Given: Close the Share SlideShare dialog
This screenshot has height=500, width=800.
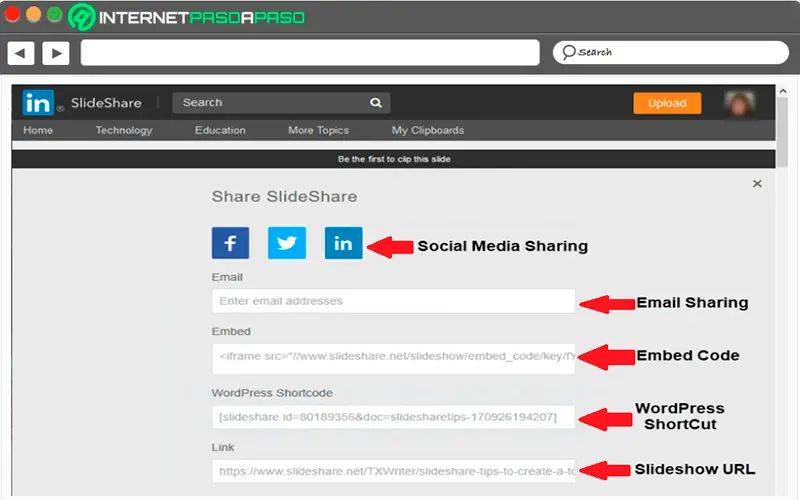Looking at the screenshot, I should (x=757, y=184).
